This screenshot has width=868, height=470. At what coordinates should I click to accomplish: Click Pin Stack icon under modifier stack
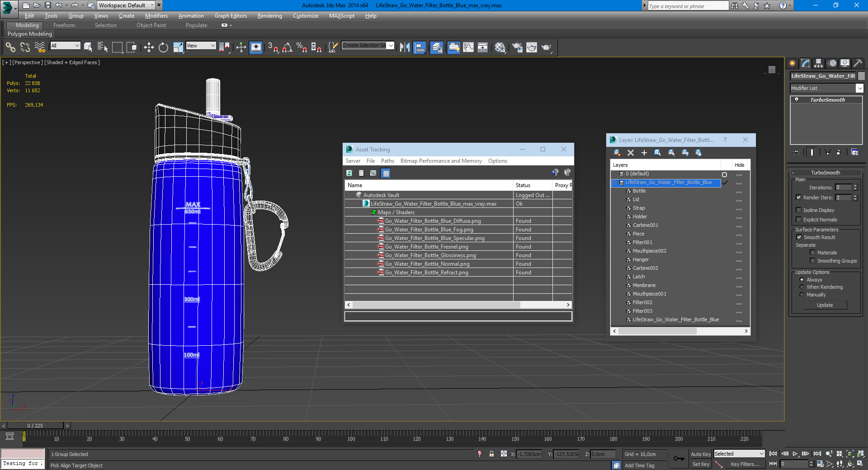(796, 152)
